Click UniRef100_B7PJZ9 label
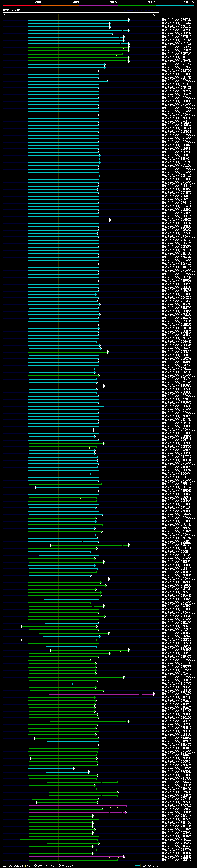 click(177, 88)
